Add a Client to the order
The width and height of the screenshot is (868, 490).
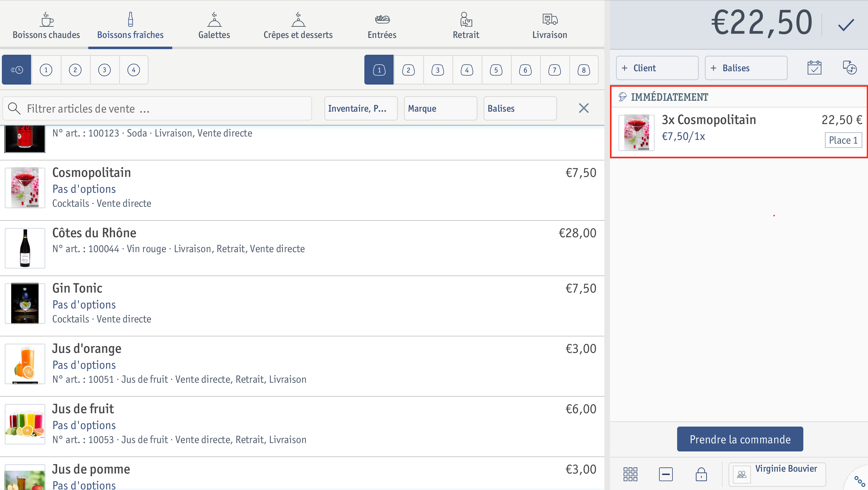click(657, 68)
